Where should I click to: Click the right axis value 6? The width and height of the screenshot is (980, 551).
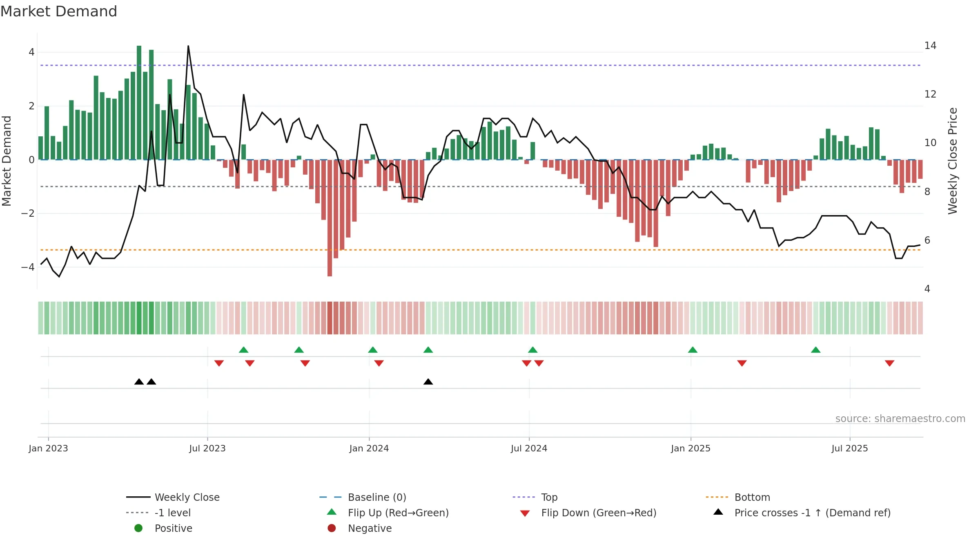(927, 240)
